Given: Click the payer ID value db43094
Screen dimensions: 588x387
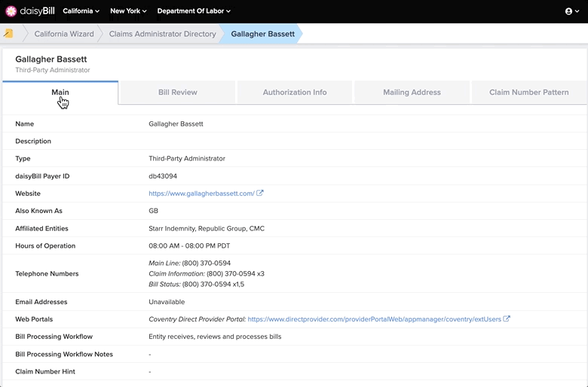Looking at the screenshot, I should tap(163, 176).
